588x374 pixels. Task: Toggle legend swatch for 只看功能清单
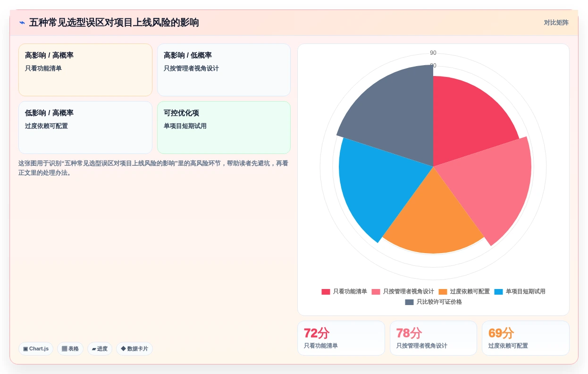326,292
